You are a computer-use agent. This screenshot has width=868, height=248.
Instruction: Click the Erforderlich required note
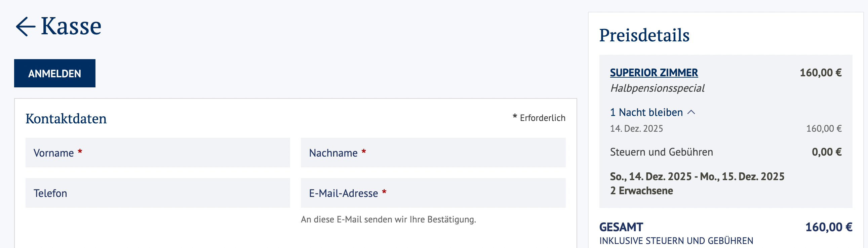point(542,118)
